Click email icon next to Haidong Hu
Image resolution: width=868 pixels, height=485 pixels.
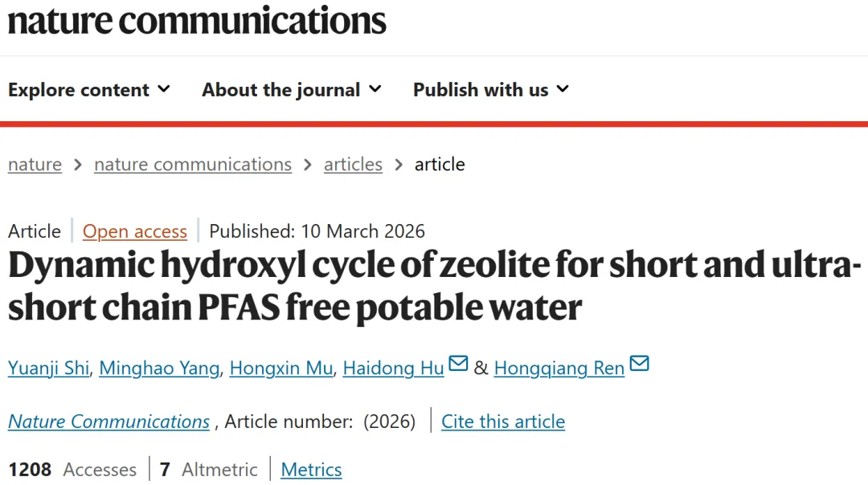[x=458, y=365]
